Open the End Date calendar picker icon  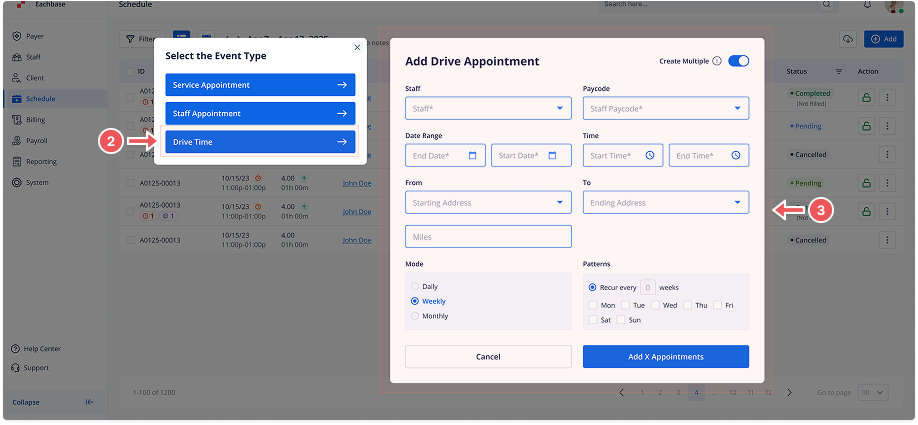click(474, 155)
